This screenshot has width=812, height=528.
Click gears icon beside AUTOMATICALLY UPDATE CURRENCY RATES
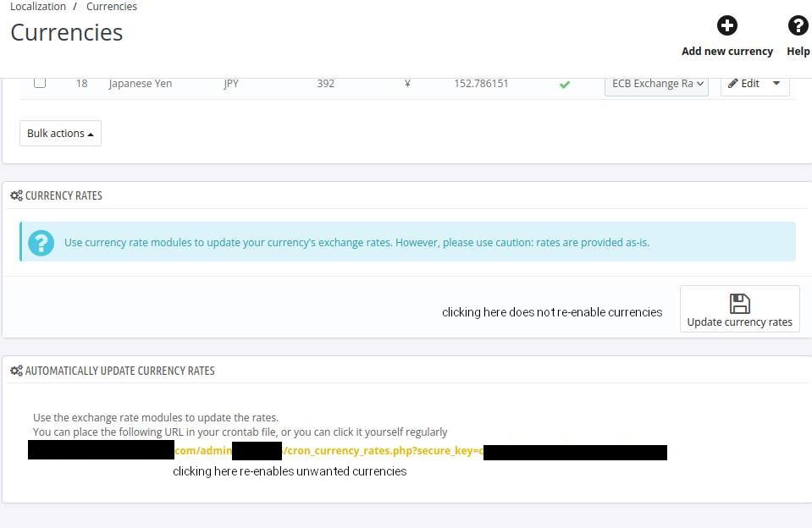(16, 371)
